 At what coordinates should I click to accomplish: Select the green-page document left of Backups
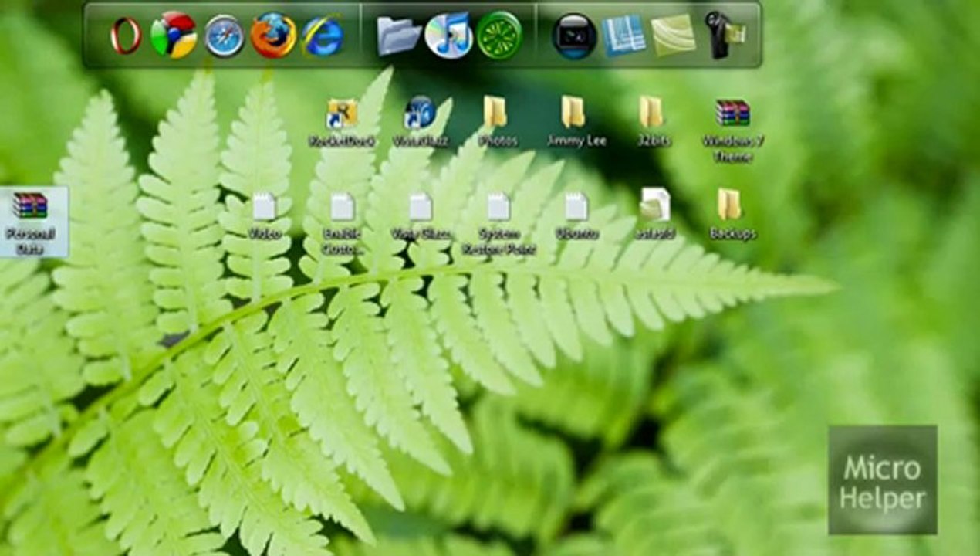click(x=654, y=214)
